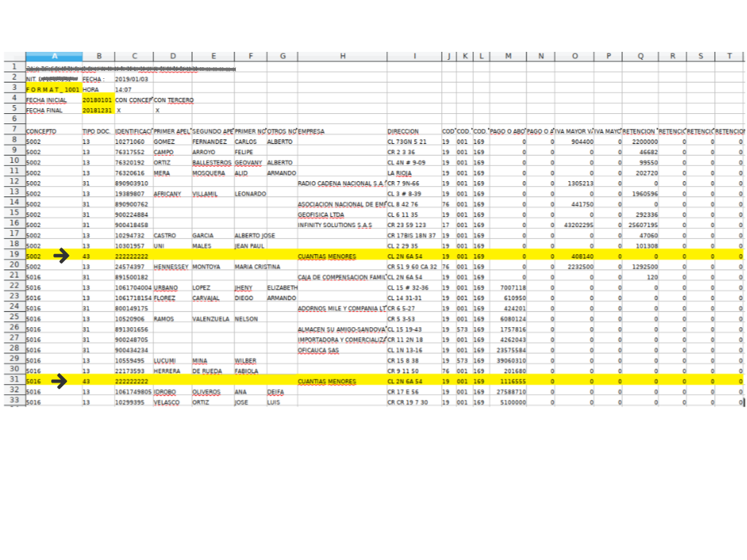Select the 20180101 fecha inicial cell
The image size is (747, 560).
click(97, 99)
